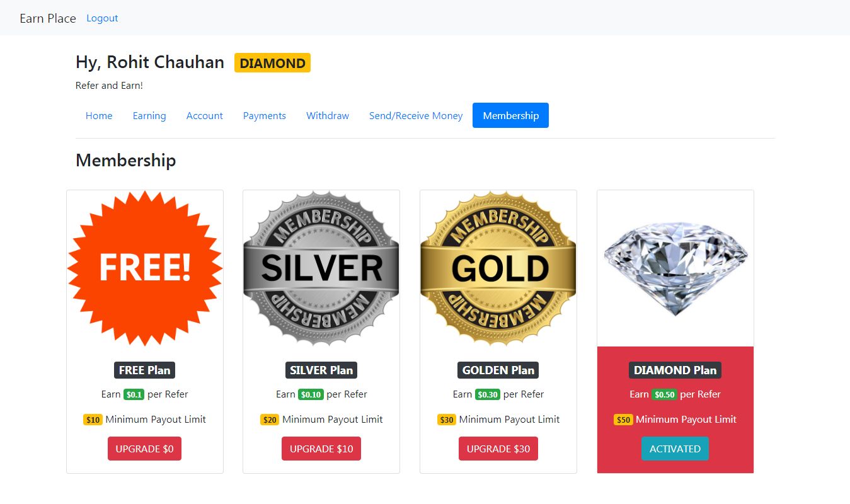The width and height of the screenshot is (850, 504).
Task: Click the Logout link
Action: pyautogui.click(x=102, y=18)
